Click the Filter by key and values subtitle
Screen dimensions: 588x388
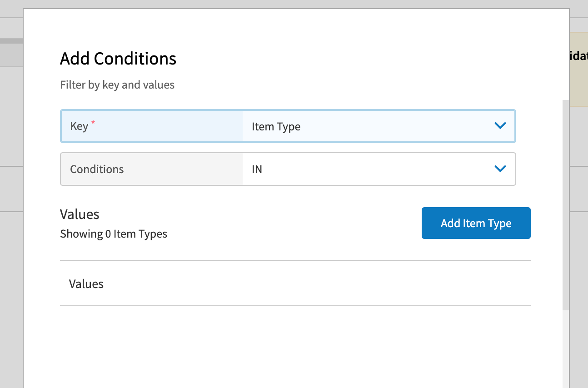(117, 85)
